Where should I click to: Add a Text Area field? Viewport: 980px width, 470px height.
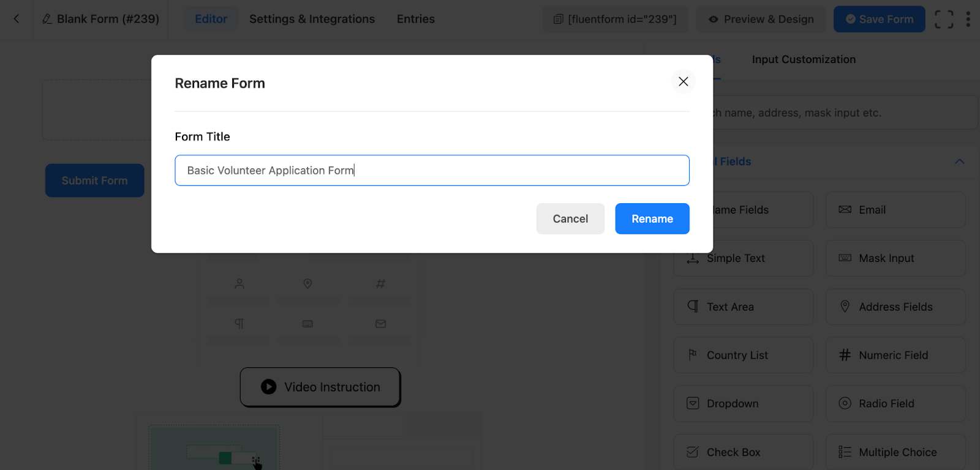743,307
